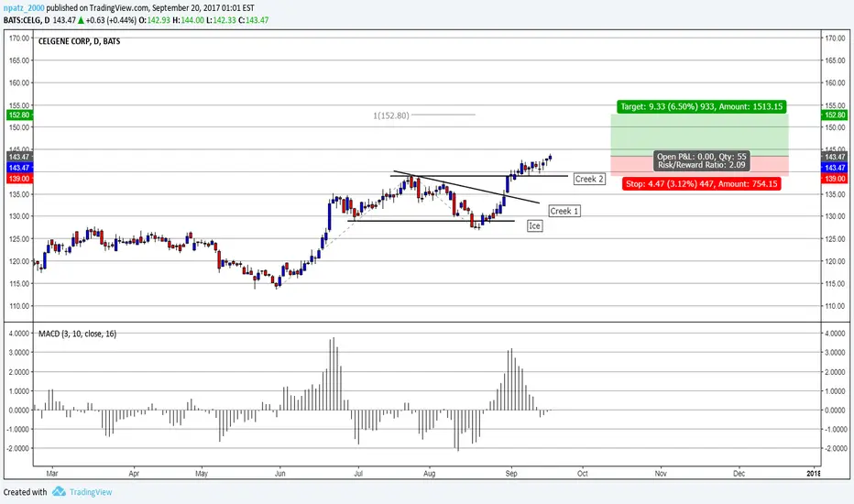Click the BATS:CELG, D symbol text

(27, 20)
